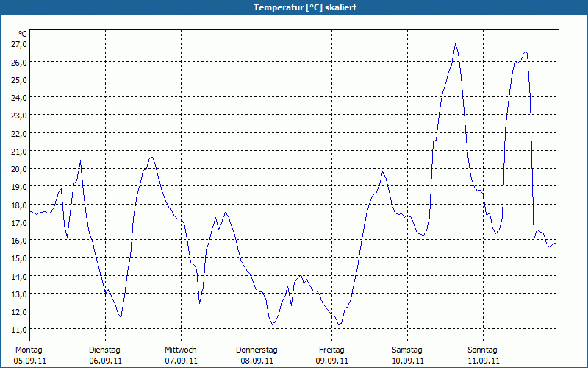
Task: Click the 24,0 y-axis label
Action: (19, 98)
